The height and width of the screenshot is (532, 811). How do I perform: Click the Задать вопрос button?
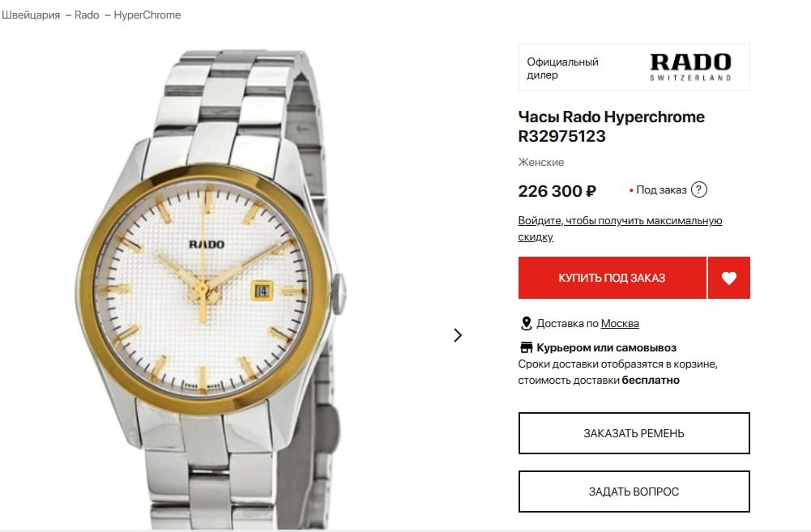pyautogui.click(x=634, y=492)
